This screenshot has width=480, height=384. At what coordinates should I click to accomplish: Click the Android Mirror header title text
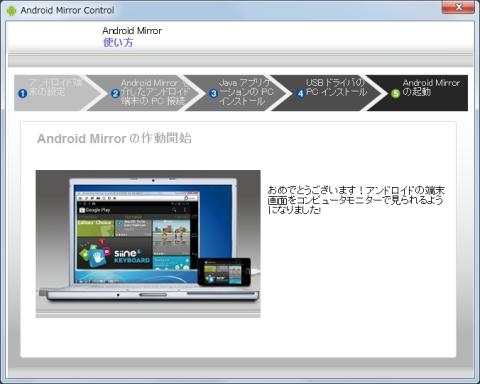point(132,31)
